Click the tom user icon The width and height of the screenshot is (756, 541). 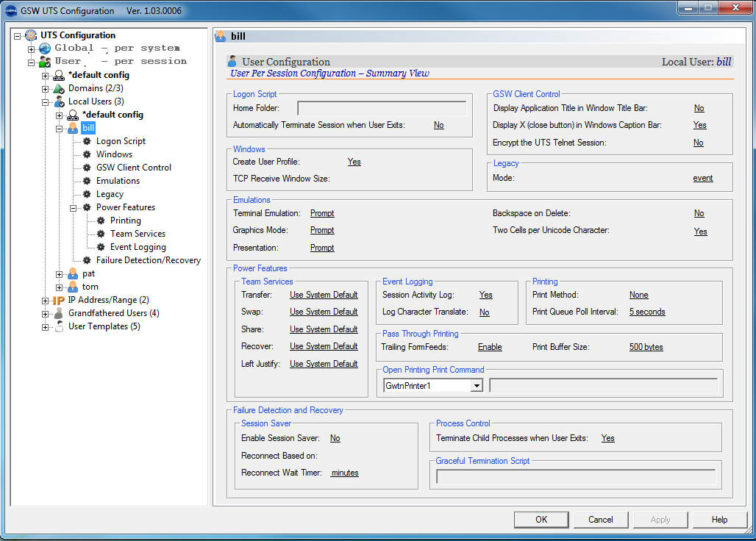(x=73, y=287)
